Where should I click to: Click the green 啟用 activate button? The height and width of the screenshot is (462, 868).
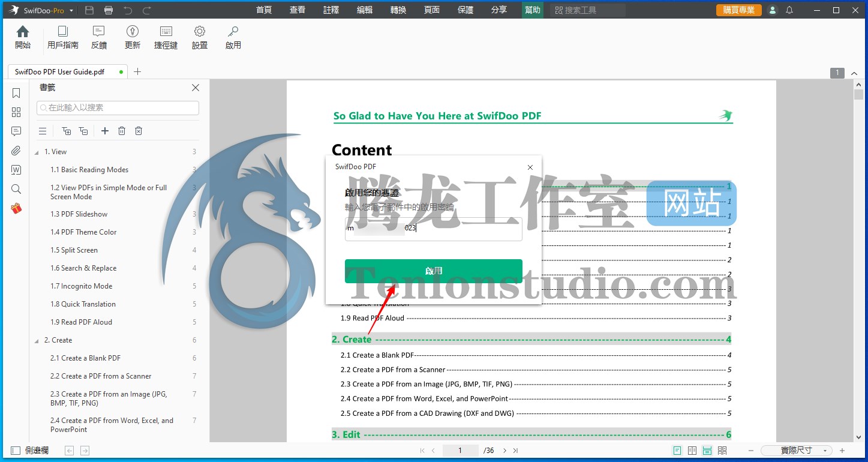[434, 271]
